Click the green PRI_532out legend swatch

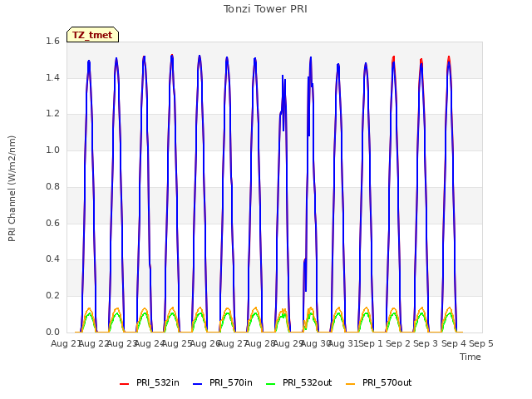tap(270, 384)
